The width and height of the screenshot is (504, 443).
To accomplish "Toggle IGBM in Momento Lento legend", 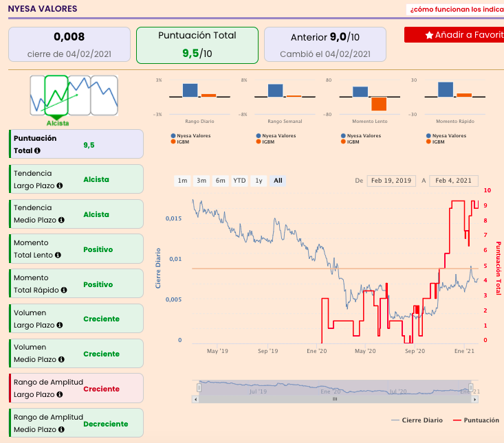I will pos(350,141).
